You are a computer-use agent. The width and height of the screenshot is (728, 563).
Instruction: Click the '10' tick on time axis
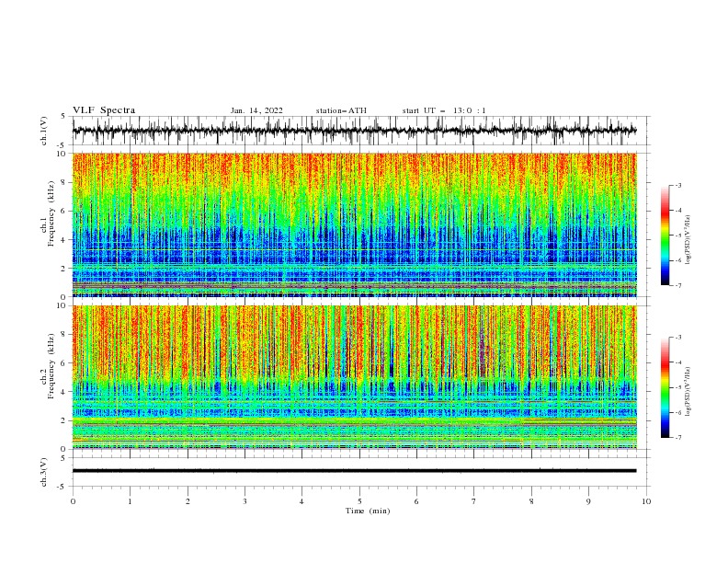click(x=646, y=501)
